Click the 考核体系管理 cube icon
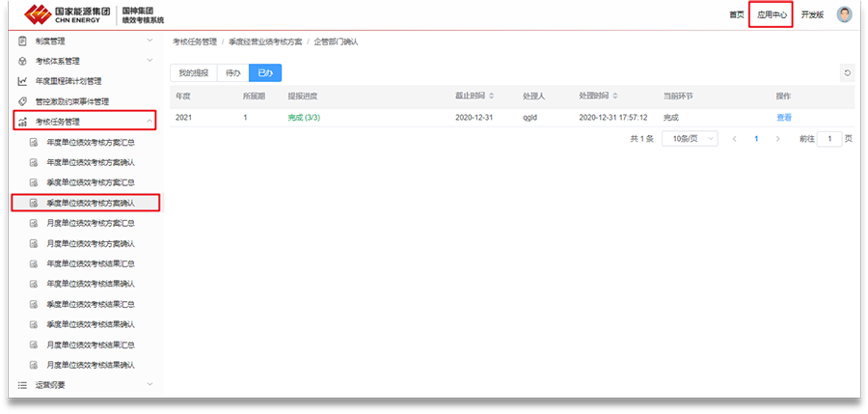The width and height of the screenshot is (868, 414). pos(22,61)
